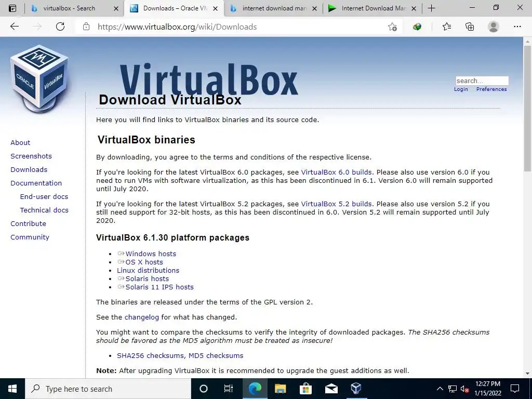Image resolution: width=532 pixels, height=399 pixels.
Task: Download the Solaris hosts package
Action: pyautogui.click(x=147, y=279)
